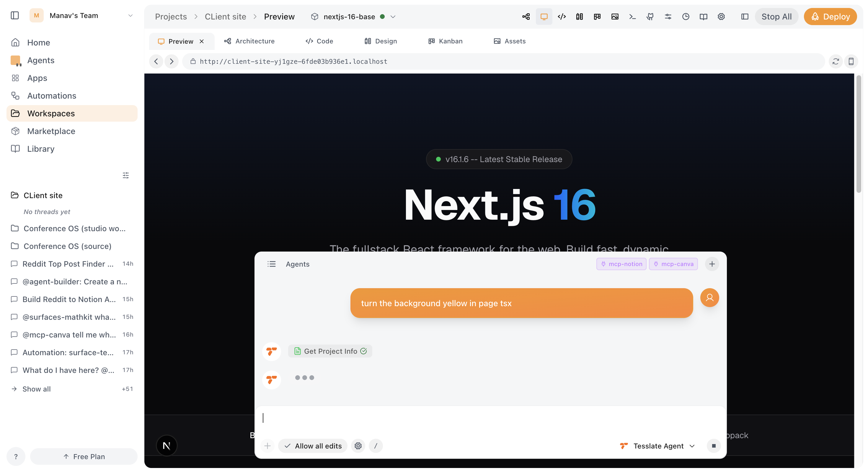This screenshot has height=473, width=868.
Task: Open the terminal icon in top toolbar
Action: pyautogui.click(x=632, y=17)
